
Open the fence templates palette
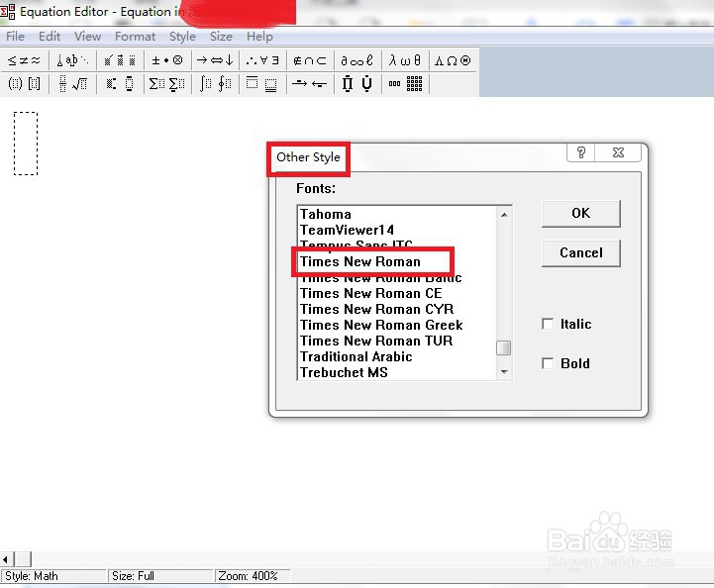(x=24, y=84)
